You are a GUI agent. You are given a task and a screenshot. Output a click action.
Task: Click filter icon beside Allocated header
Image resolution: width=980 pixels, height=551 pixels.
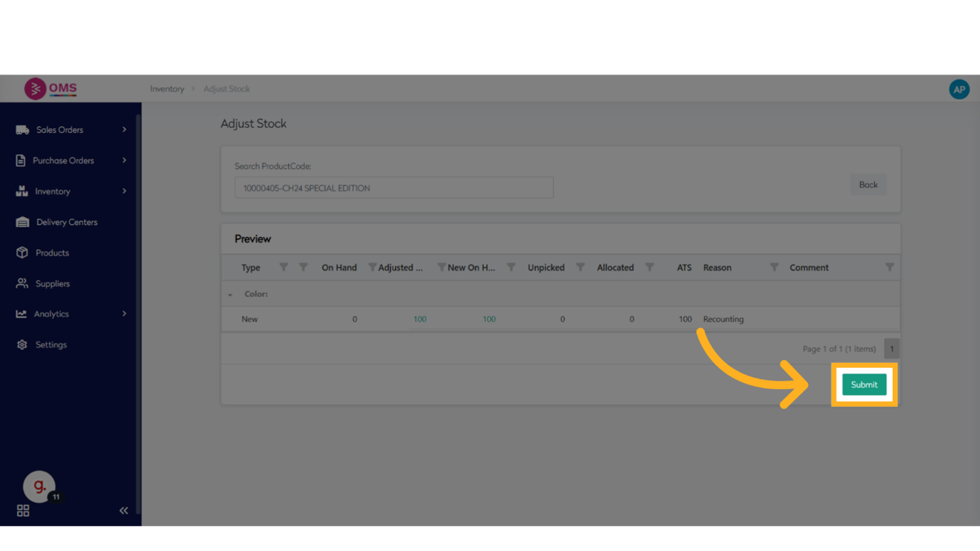pos(650,268)
